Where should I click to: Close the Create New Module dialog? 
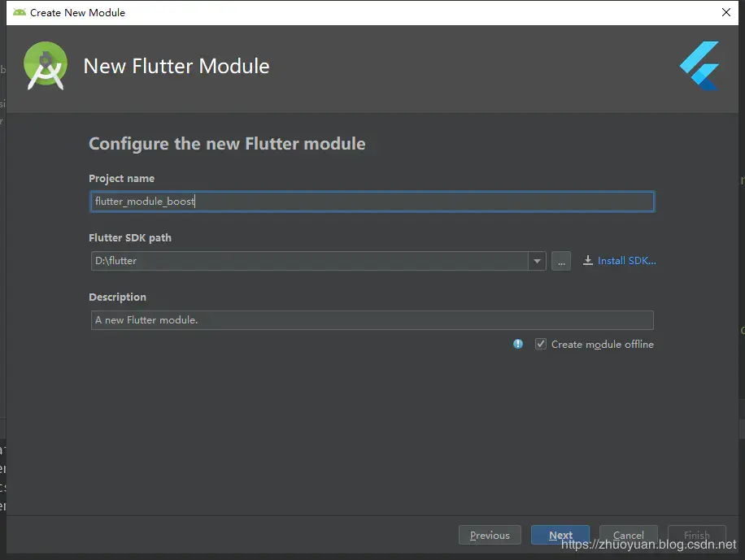point(726,12)
